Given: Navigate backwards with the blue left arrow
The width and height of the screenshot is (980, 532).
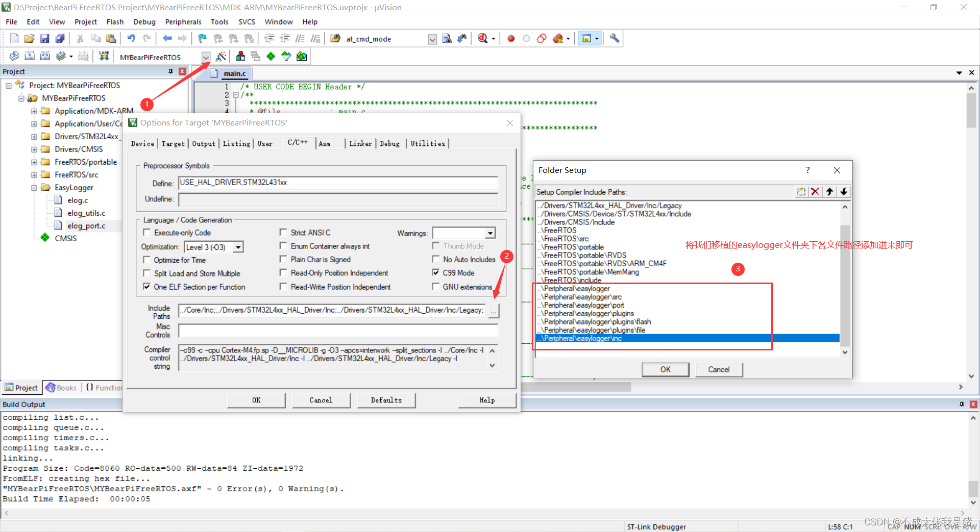Looking at the screenshot, I should pos(167,39).
